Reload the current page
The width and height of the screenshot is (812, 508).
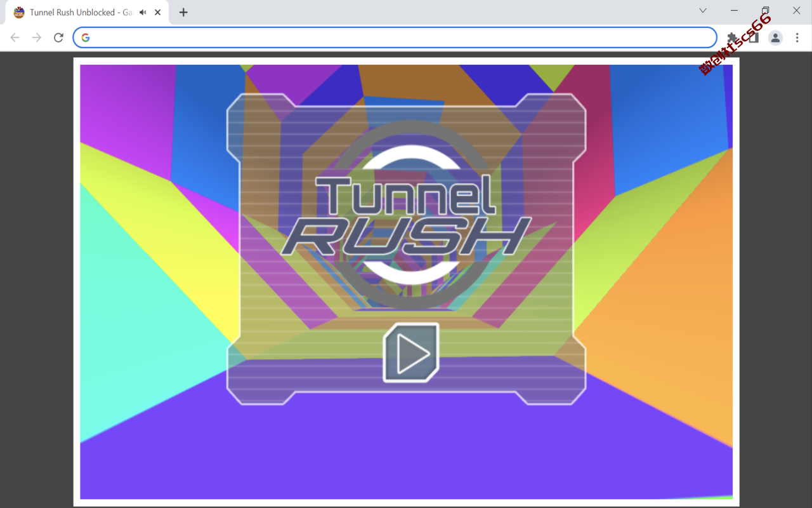58,37
